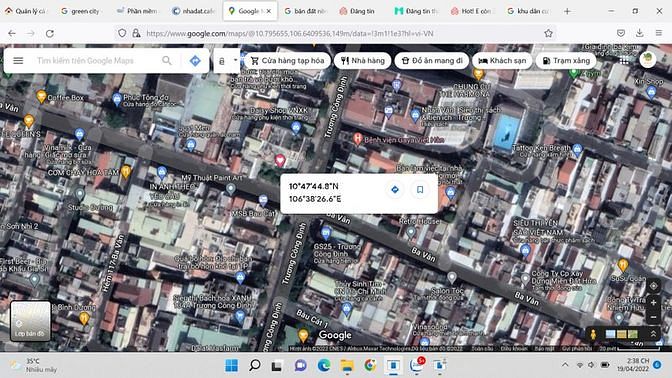Switch to the 'Hot! E còn' browser tab
This screenshot has width=672, height=378.
pyautogui.click(x=472, y=11)
